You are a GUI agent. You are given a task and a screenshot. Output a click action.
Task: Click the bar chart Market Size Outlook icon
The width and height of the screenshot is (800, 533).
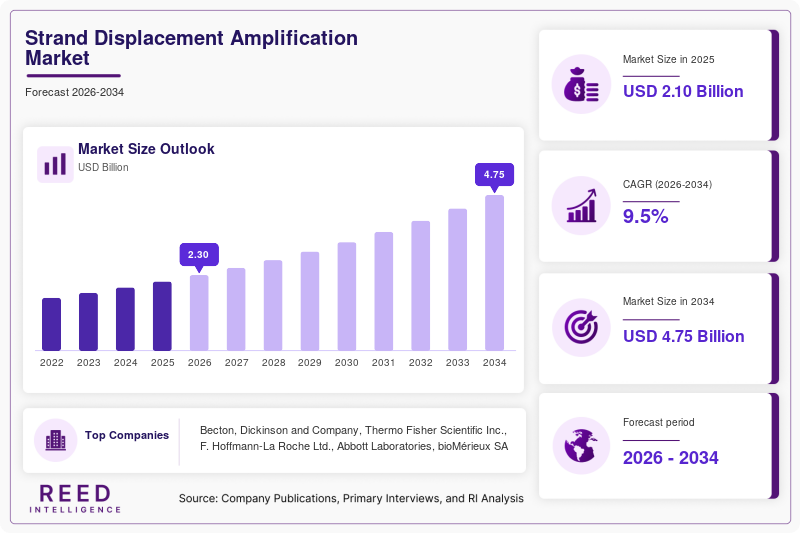55,164
